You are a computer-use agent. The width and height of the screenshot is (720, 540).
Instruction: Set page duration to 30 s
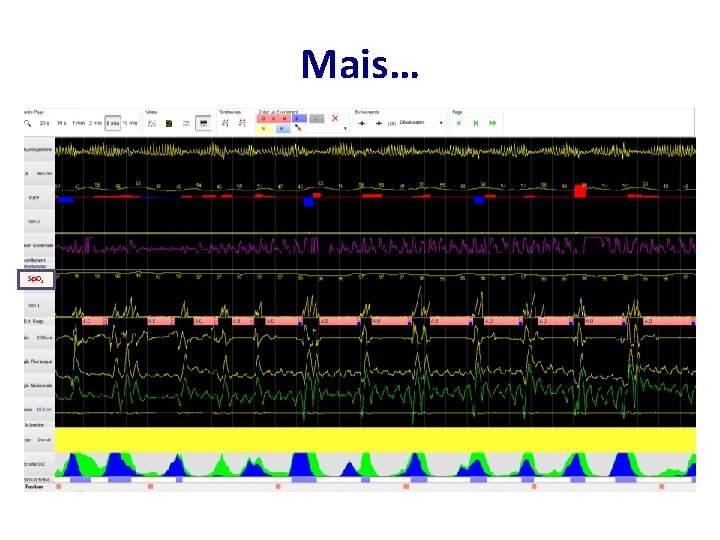pyautogui.click(x=61, y=123)
